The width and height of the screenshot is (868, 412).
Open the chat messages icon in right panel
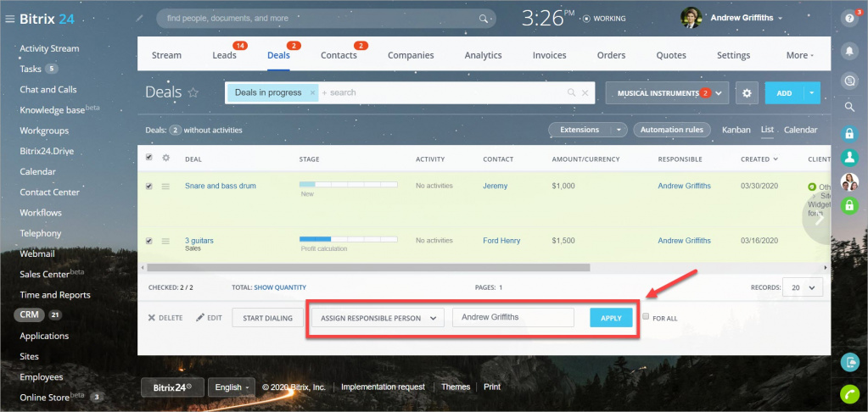pos(849,81)
